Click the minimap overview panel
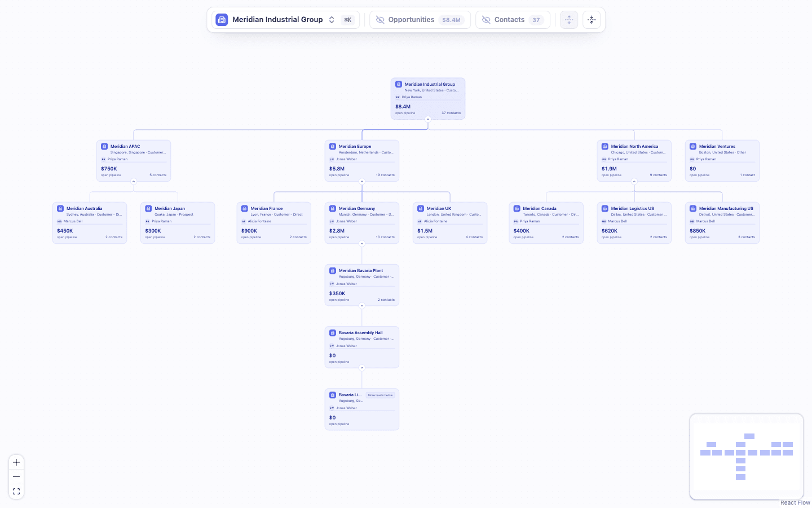 pos(747,457)
